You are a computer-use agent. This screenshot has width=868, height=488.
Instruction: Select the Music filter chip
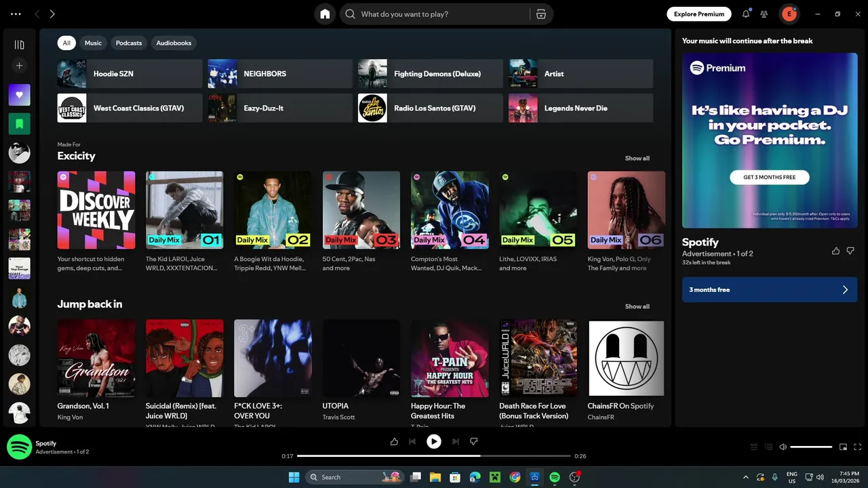point(93,43)
